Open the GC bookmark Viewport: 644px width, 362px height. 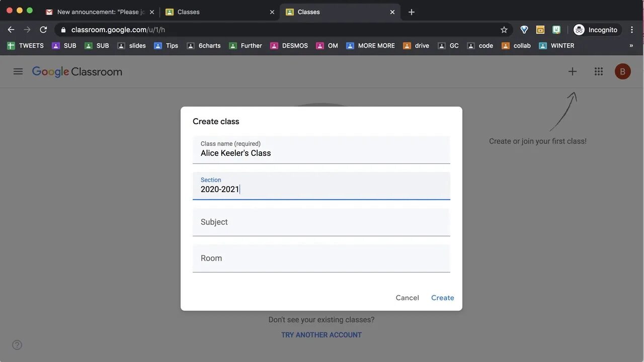point(448,46)
